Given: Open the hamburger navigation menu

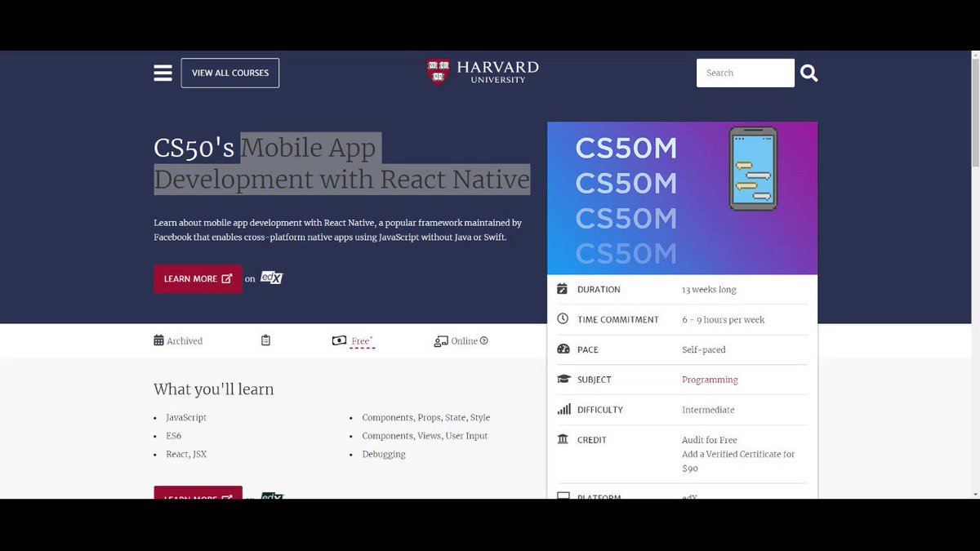Looking at the screenshot, I should point(163,73).
